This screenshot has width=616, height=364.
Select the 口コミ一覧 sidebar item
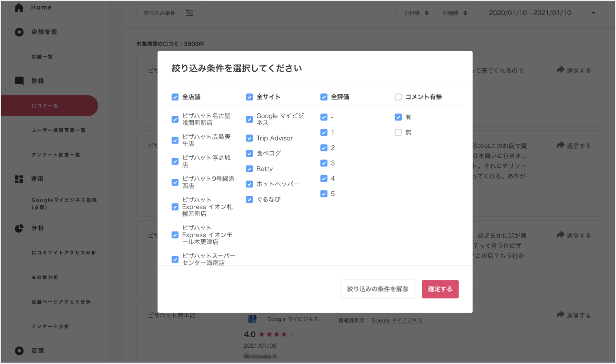point(49,106)
